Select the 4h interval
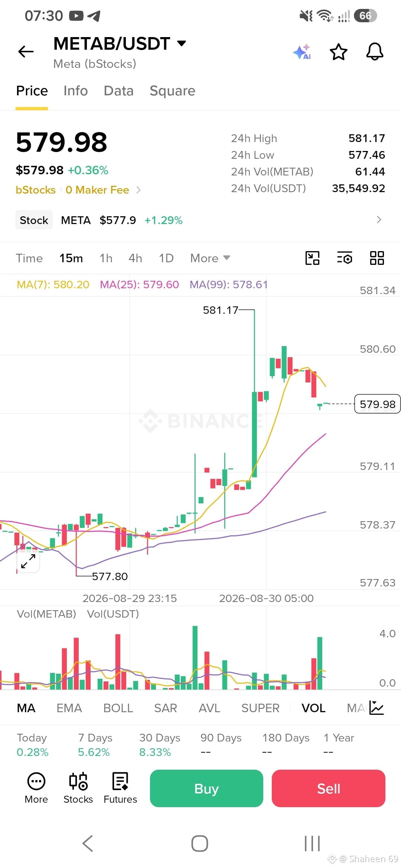Image resolution: width=401 pixels, height=868 pixels. tap(135, 258)
